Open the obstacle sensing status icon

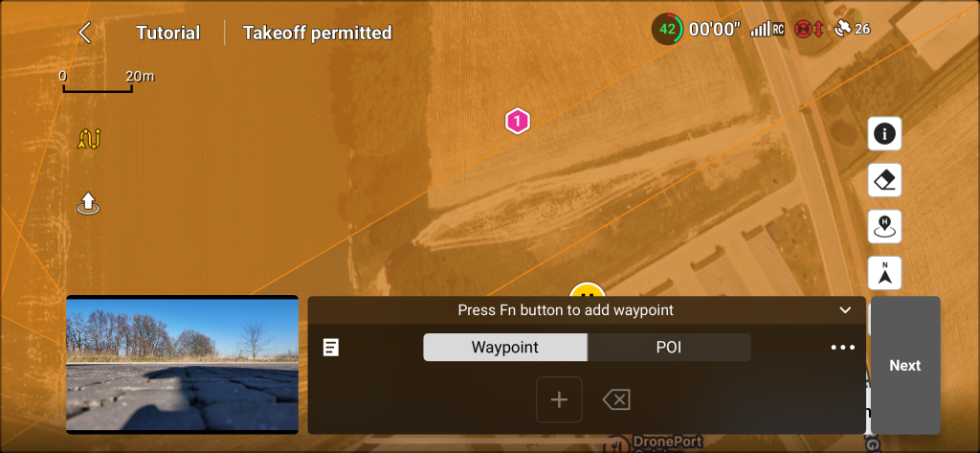point(809,29)
